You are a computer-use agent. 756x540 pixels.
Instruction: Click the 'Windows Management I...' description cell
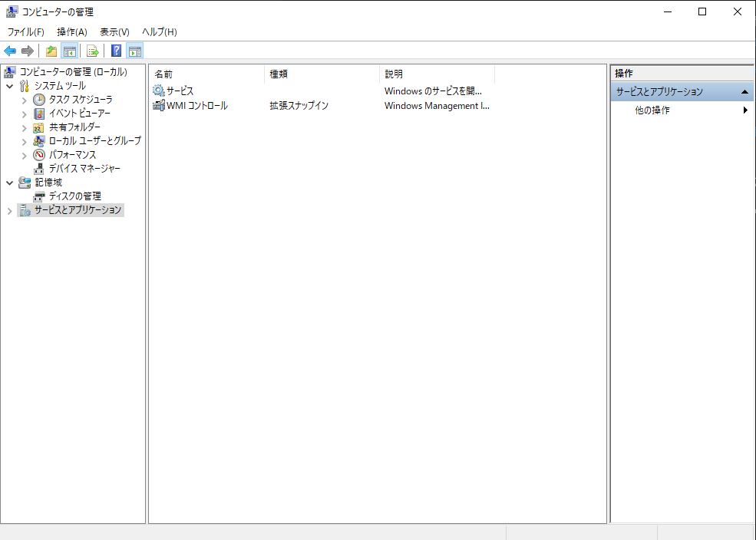[437, 106]
